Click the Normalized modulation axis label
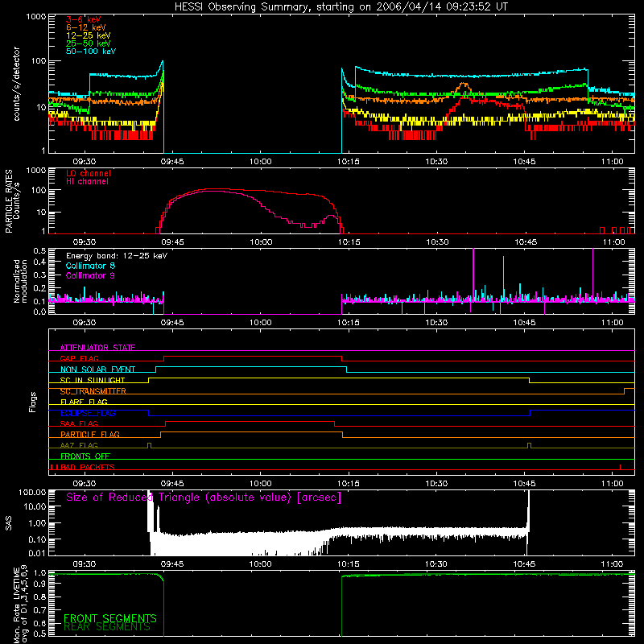The image size is (644, 644). 20,281
